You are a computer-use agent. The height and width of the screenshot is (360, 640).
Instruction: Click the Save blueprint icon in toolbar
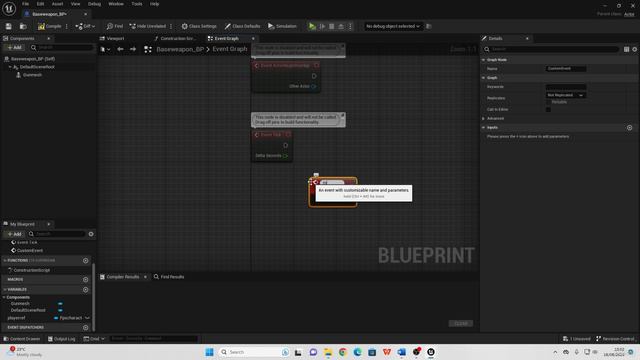9,26
